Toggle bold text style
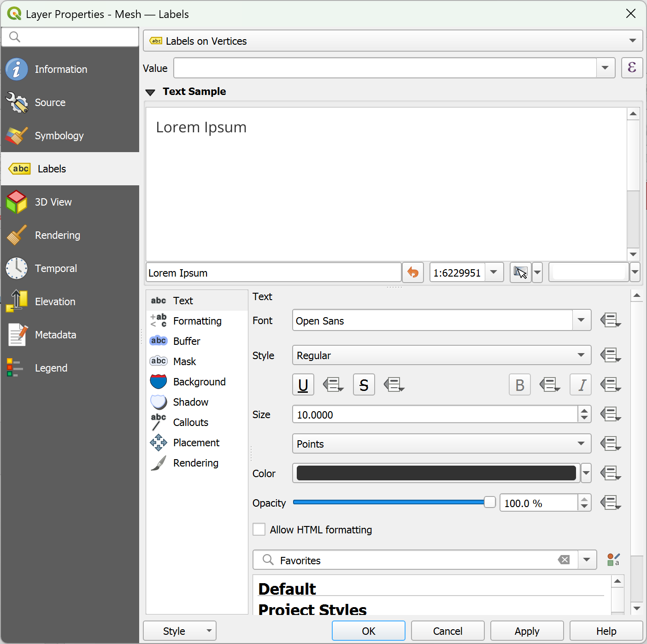Viewport: 647px width, 644px height. [x=520, y=384]
